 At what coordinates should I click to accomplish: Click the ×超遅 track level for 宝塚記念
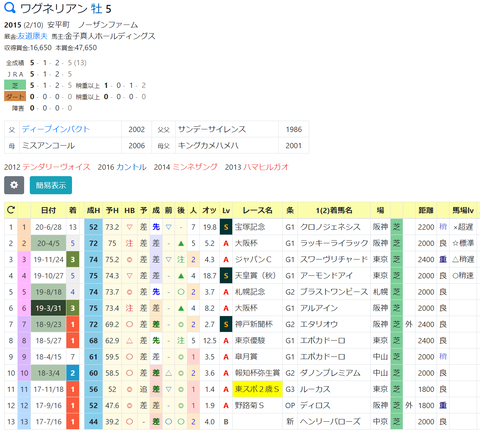pyautogui.click(x=463, y=227)
